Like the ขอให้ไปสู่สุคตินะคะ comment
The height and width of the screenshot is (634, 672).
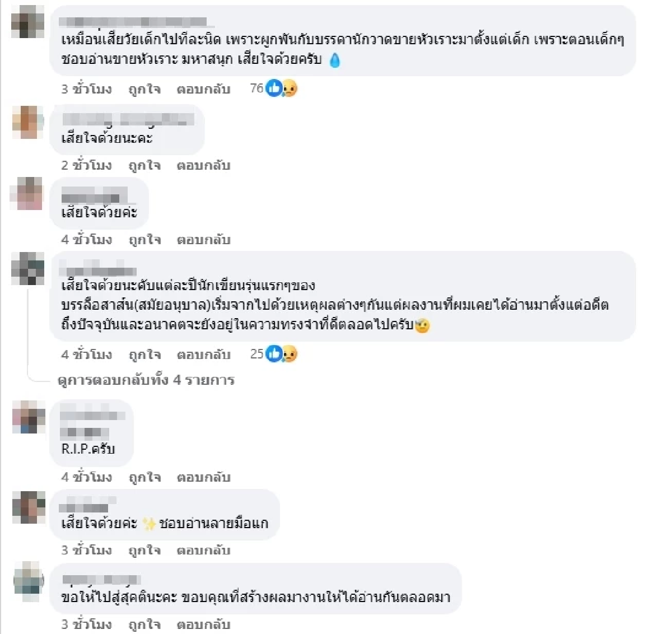(144, 624)
